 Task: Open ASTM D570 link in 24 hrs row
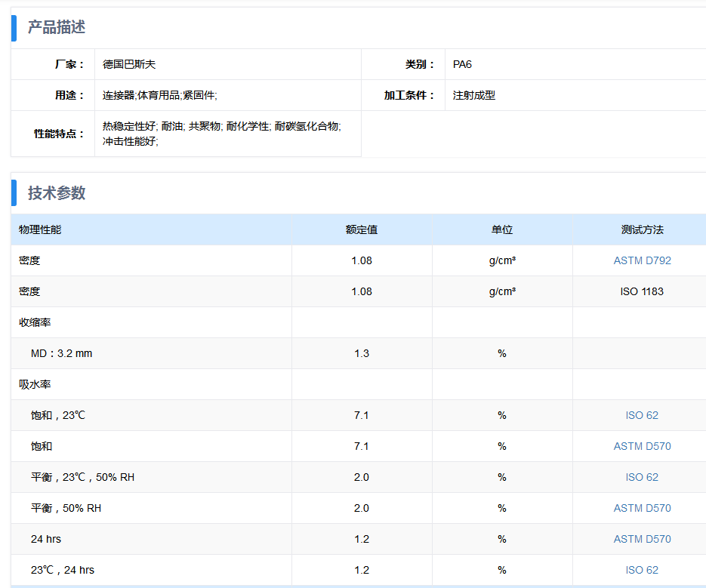click(642, 539)
